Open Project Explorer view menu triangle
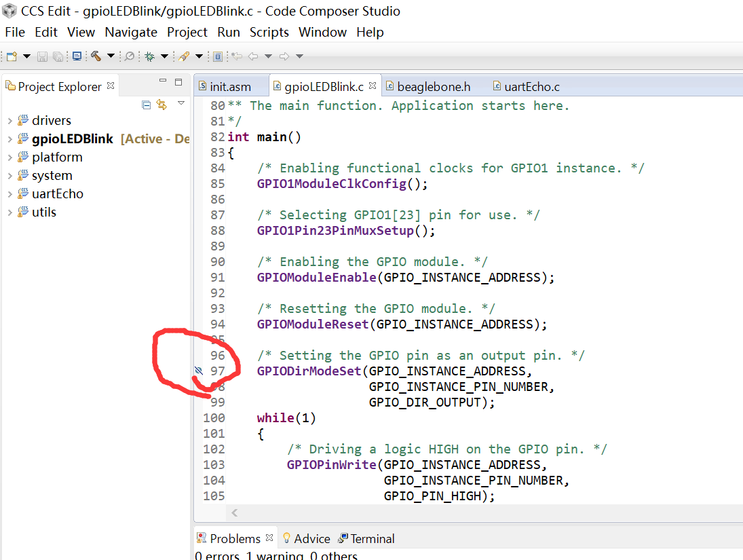743x560 pixels. (181, 103)
